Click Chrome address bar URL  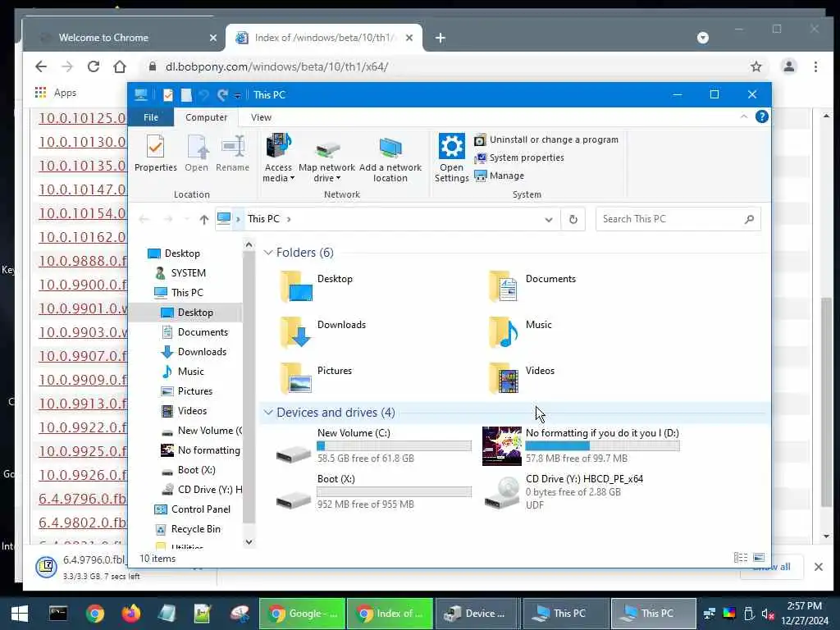click(276, 67)
